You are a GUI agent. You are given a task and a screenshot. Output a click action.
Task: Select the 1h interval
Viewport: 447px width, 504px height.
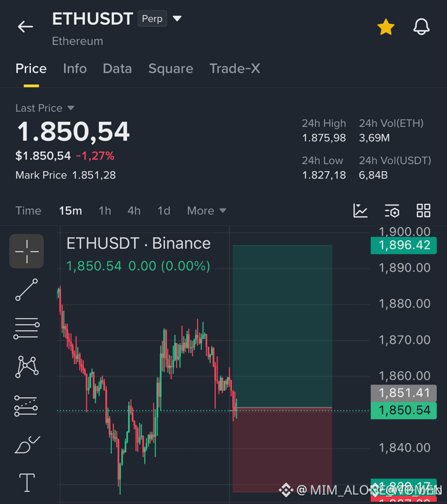click(105, 211)
